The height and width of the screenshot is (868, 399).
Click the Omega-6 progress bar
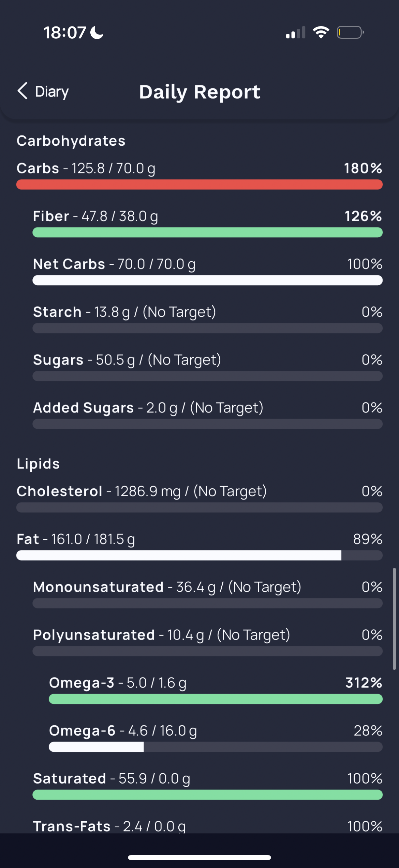click(215, 747)
